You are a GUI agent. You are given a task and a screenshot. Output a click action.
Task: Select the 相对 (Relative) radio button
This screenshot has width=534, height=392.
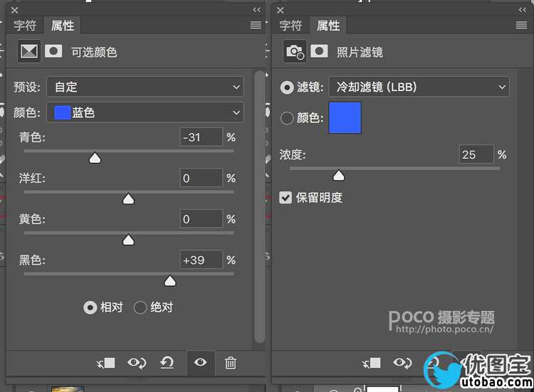(x=90, y=307)
